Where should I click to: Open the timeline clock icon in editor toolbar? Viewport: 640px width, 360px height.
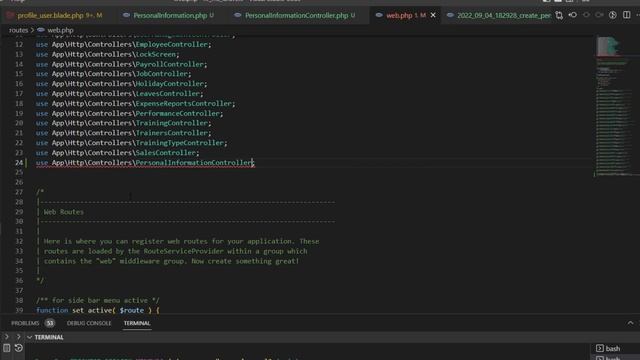click(x=613, y=16)
